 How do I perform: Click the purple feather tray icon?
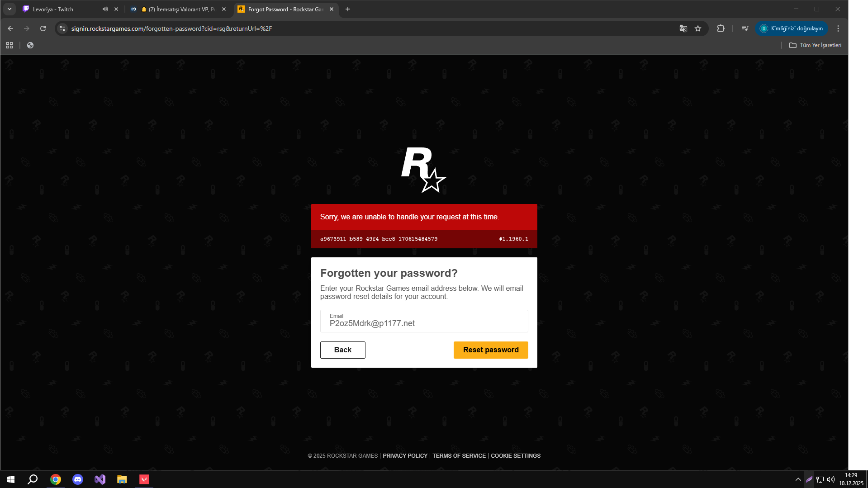(x=809, y=479)
